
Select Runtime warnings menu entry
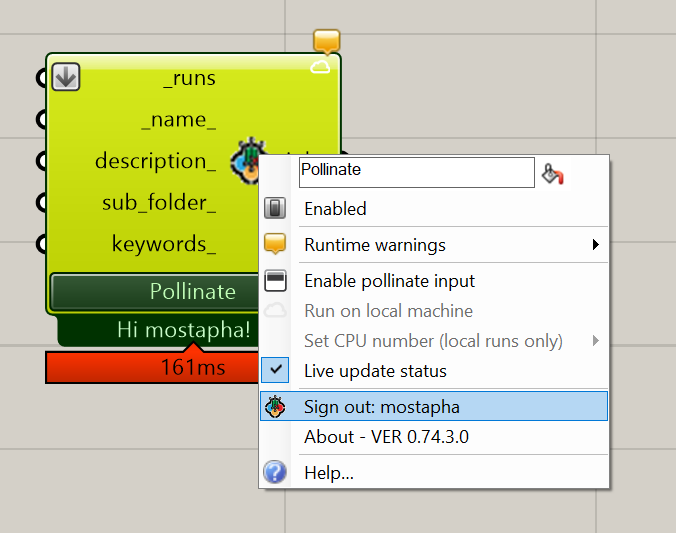(x=434, y=245)
